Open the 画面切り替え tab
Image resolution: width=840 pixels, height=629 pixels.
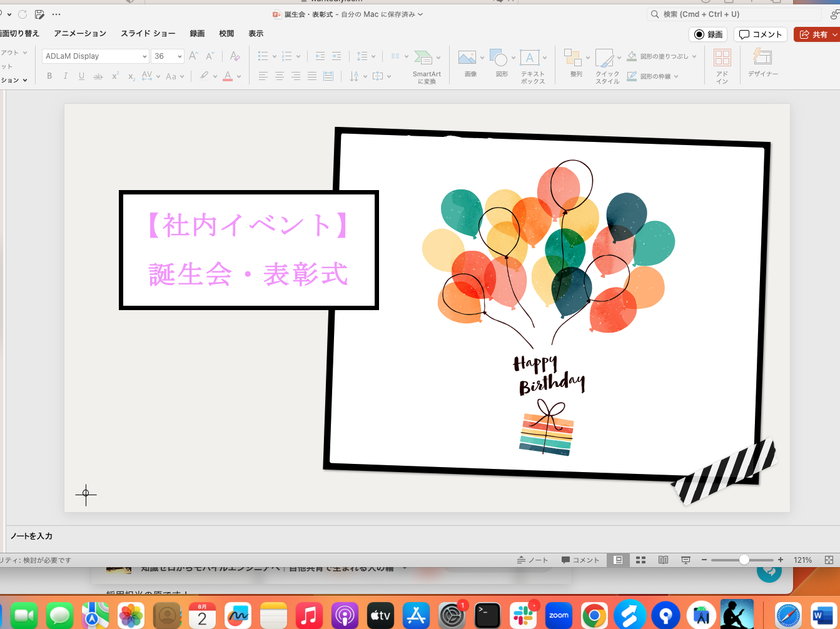19,33
